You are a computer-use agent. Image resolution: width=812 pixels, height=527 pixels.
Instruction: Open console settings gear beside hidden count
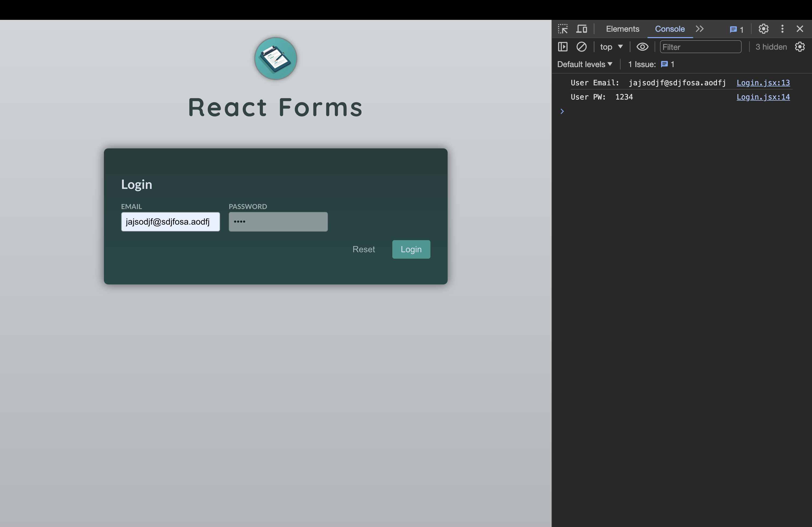coord(800,47)
